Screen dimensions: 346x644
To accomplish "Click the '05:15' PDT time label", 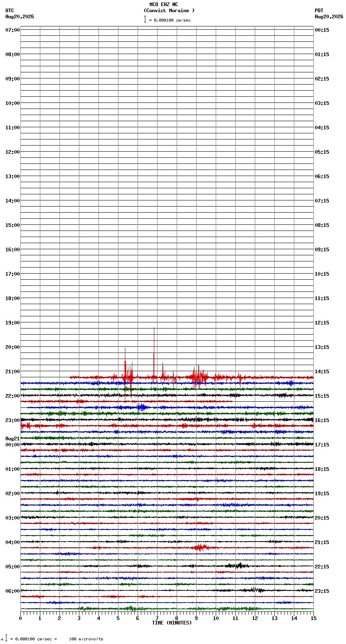I will (322, 152).
